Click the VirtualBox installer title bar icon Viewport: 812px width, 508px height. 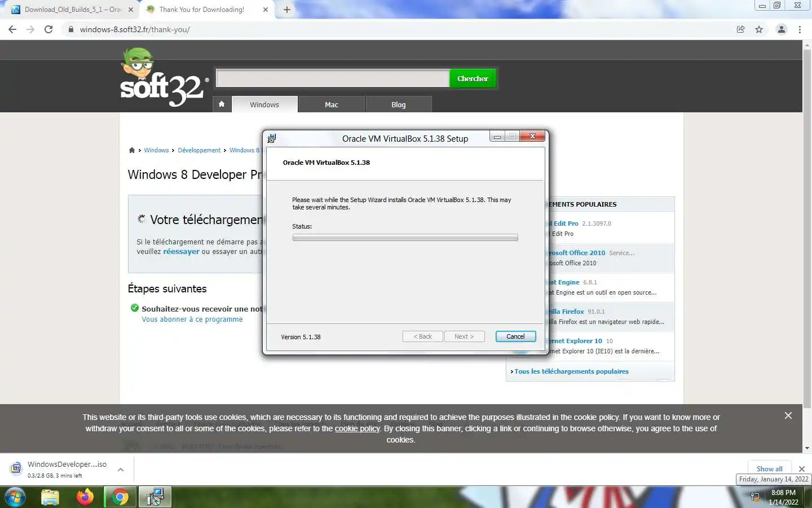coord(272,138)
